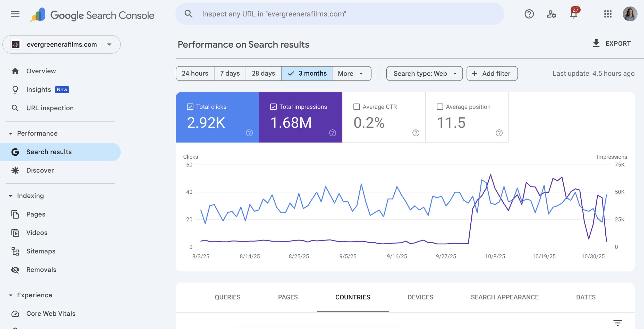
Task: Open the Google apps grid
Action: tap(608, 14)
